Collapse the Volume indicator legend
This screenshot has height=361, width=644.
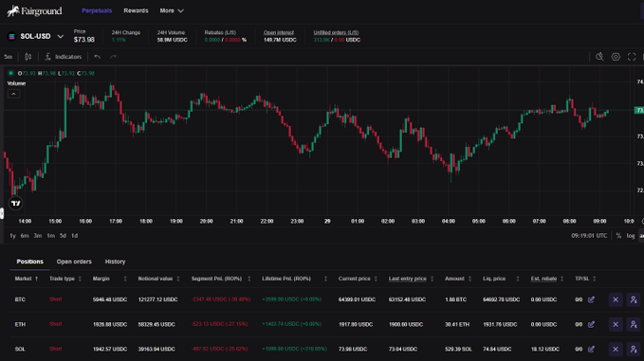click(13, 94)
